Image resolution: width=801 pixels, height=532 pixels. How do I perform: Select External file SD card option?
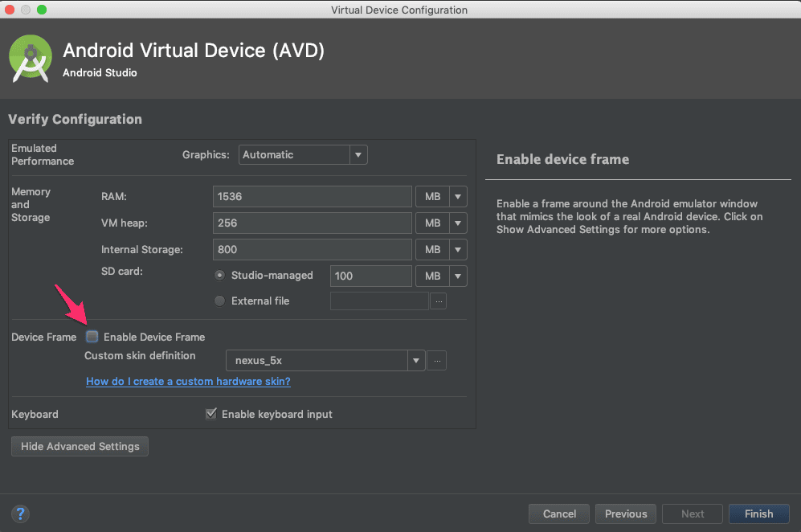(x=219, y=301)
